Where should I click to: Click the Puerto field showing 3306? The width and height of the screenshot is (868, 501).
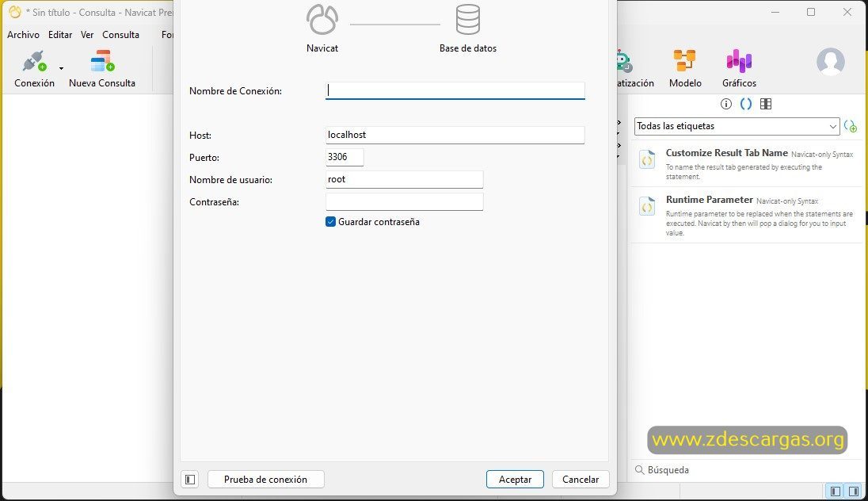[x=345, y=157]
